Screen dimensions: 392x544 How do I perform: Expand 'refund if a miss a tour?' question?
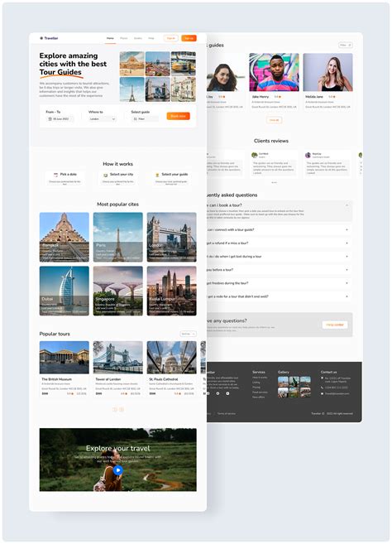point(347,243)
